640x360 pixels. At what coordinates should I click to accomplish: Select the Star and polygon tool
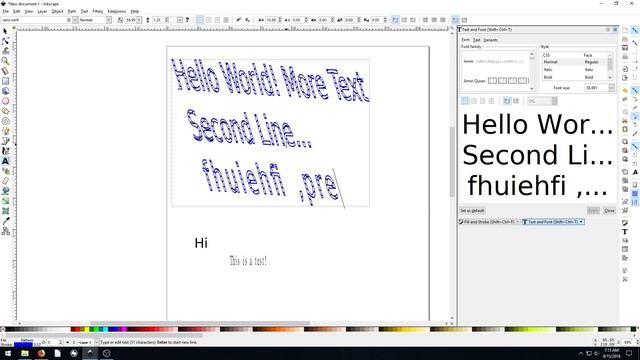5,111
